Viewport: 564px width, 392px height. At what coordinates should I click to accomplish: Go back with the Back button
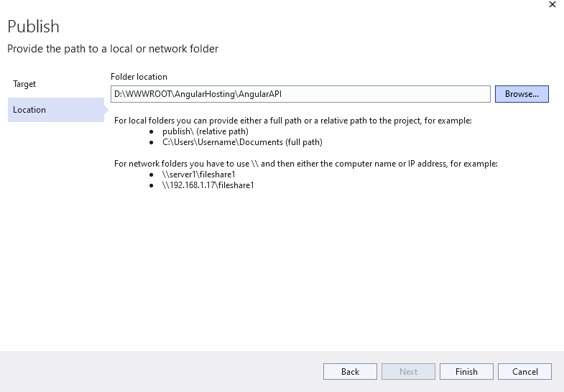coord(350,371)
